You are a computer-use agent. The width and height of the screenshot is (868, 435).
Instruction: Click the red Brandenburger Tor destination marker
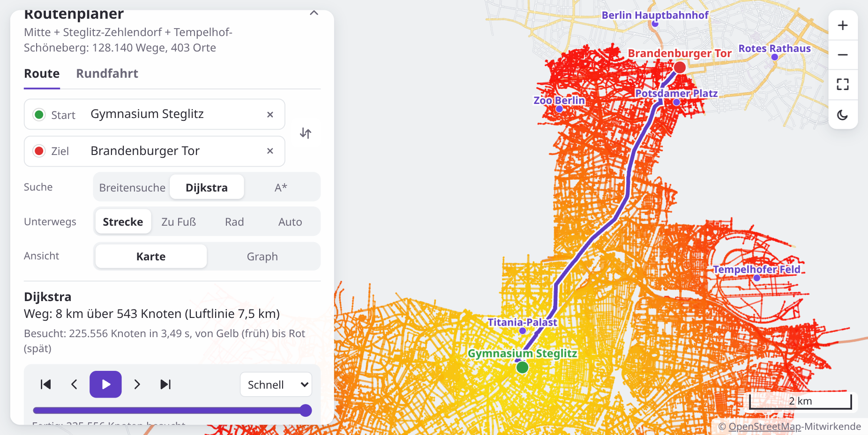[x=680, y=67]
